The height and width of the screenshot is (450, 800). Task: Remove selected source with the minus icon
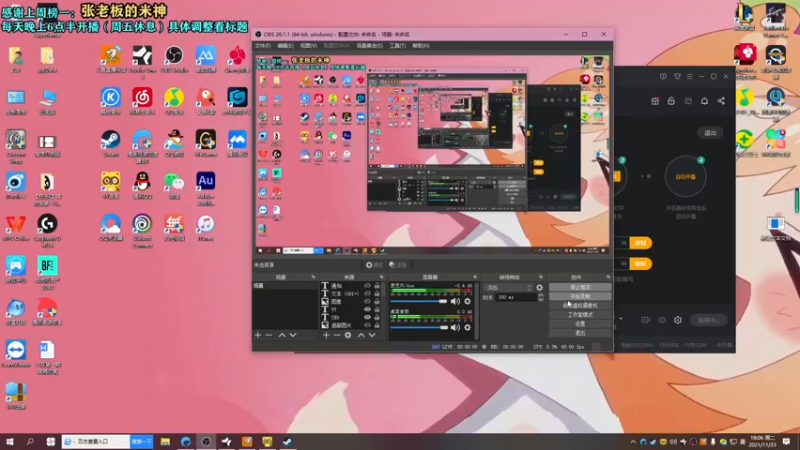tap(337, 335)
